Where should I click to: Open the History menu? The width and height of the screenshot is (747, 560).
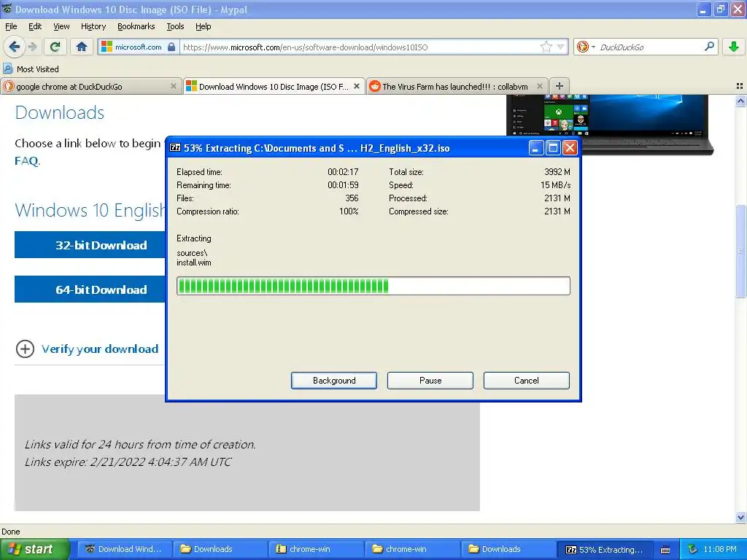93,26
